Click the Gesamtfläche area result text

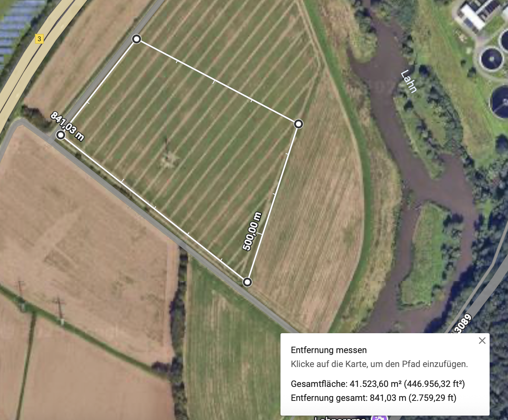point(378,384)
